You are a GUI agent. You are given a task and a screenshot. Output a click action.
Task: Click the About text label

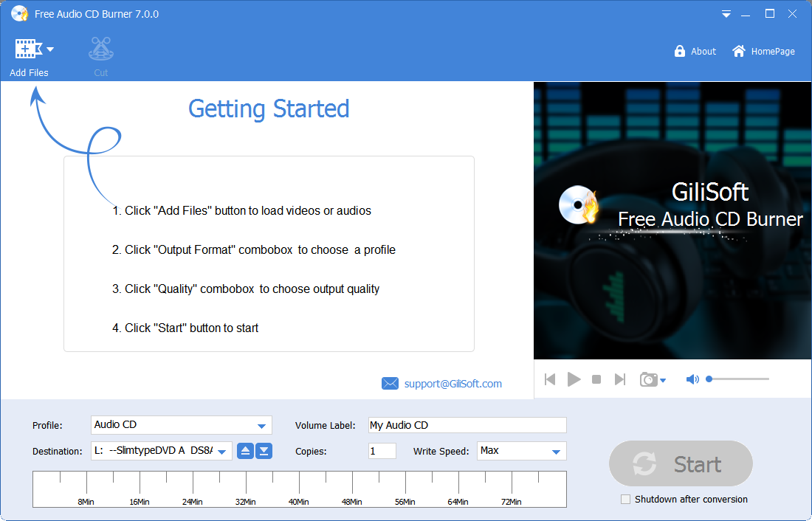pos(703,51)
